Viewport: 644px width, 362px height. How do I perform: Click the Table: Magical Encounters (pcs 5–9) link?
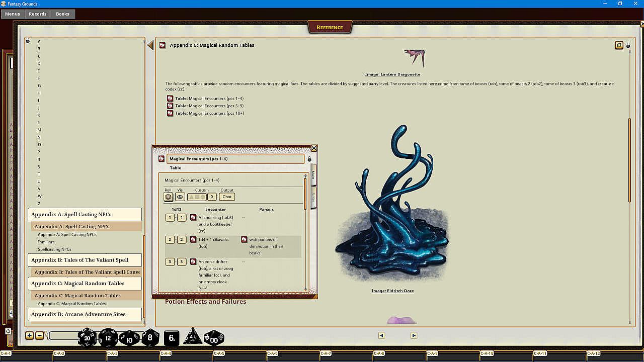pos(209,106)
